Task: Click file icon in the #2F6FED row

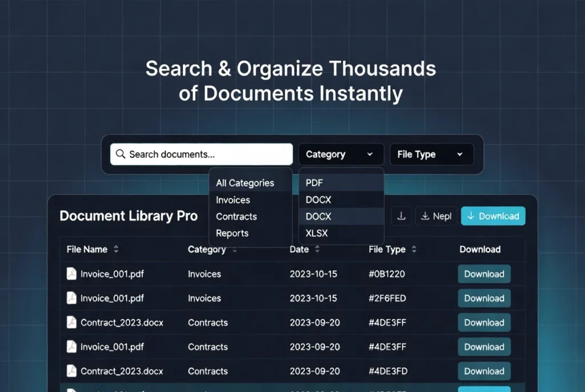Action: (x=71, y=298)
